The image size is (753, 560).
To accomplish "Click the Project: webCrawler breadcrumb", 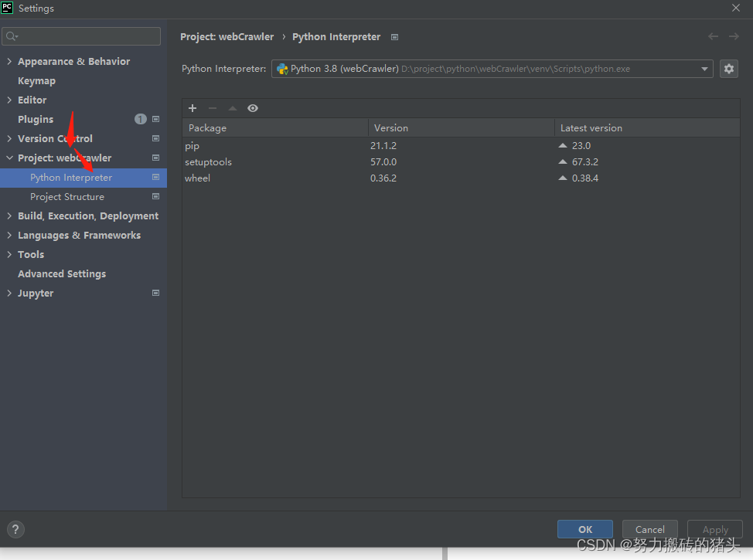I will (227, 36).
